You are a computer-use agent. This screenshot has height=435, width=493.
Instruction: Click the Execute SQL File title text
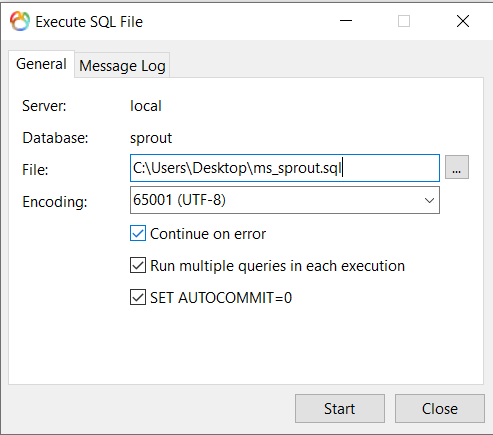click(x=89, y=22)
